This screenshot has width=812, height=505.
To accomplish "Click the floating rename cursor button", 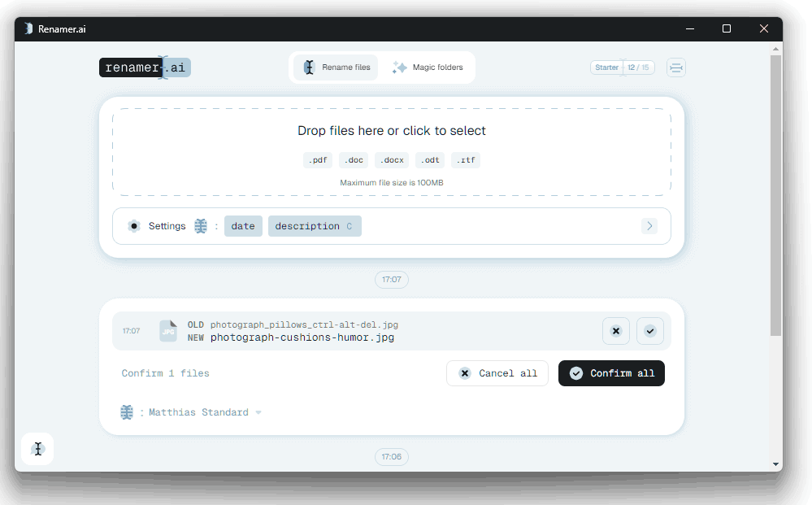I will click(x=37, y=449).
